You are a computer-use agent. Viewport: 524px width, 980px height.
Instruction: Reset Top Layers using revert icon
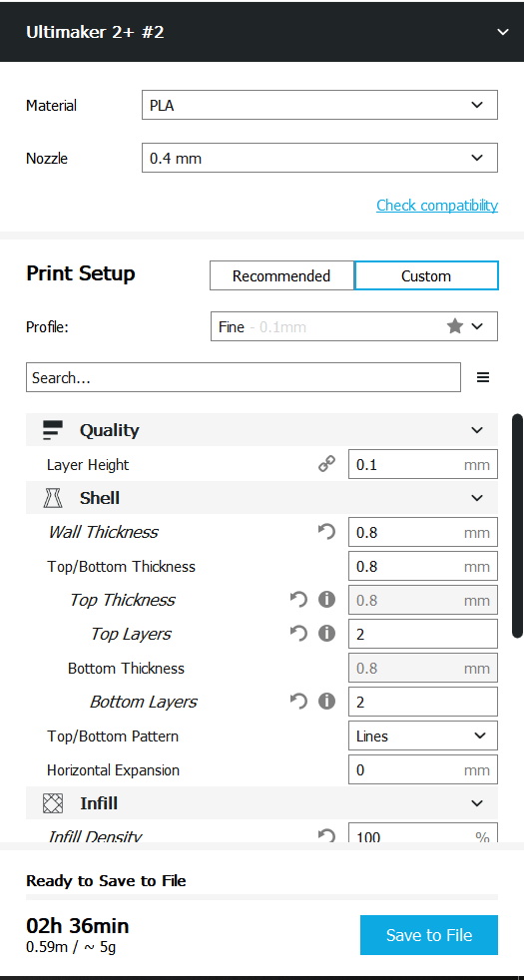pyautogui.click(x=298, y=634)
